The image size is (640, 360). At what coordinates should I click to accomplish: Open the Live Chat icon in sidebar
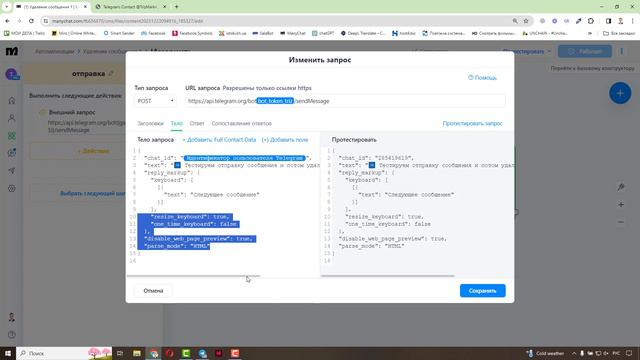click(12, 153)
